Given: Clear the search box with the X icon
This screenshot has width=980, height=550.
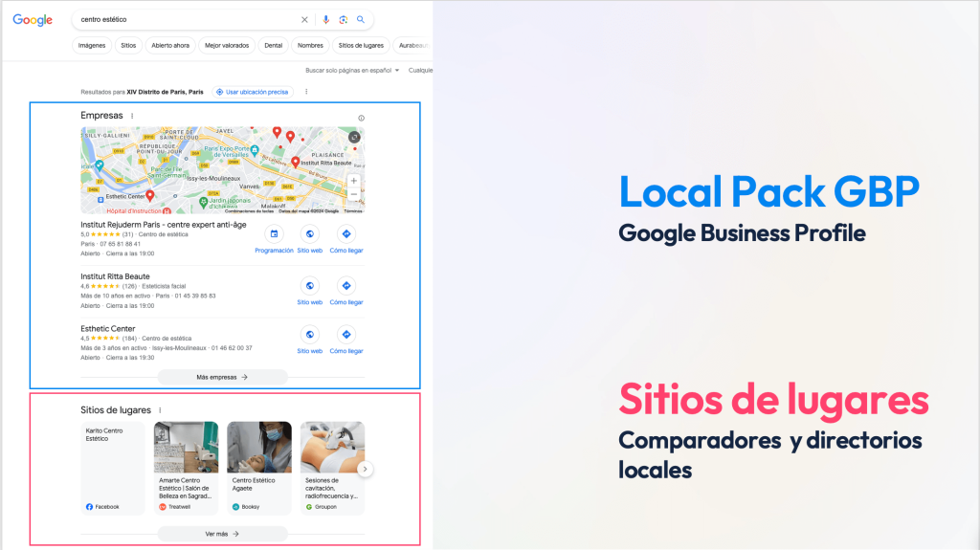Looking at the screenshot, I should 304,19.
